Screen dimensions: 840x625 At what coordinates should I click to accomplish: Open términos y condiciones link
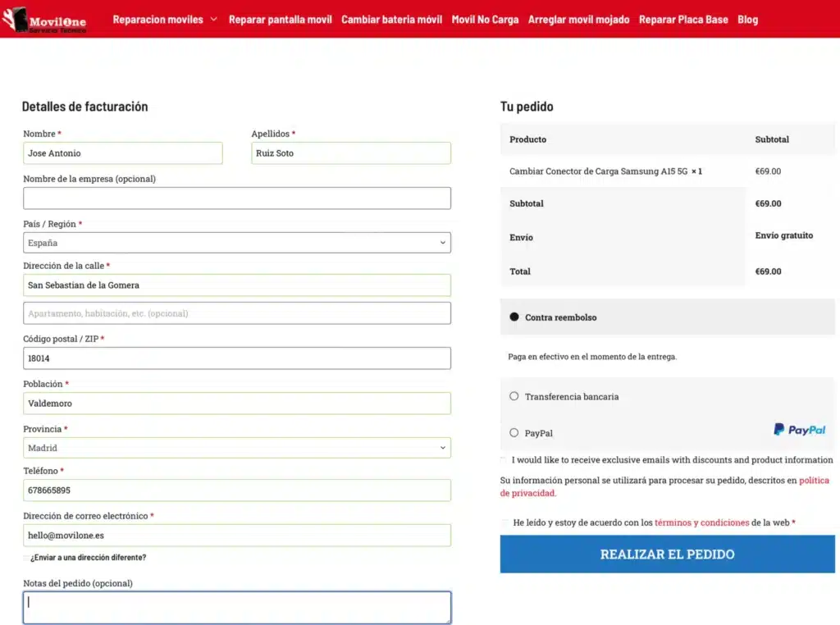[x=702, y=522]
